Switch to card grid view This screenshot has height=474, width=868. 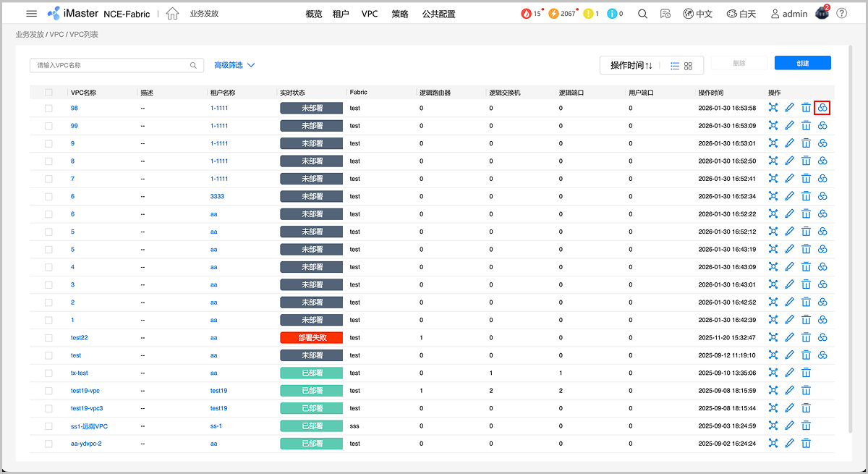(x=688, y=66)
